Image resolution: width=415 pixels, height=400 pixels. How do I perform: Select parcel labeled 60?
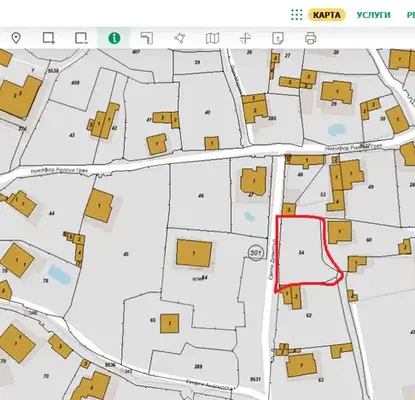[x=369, y=240]
